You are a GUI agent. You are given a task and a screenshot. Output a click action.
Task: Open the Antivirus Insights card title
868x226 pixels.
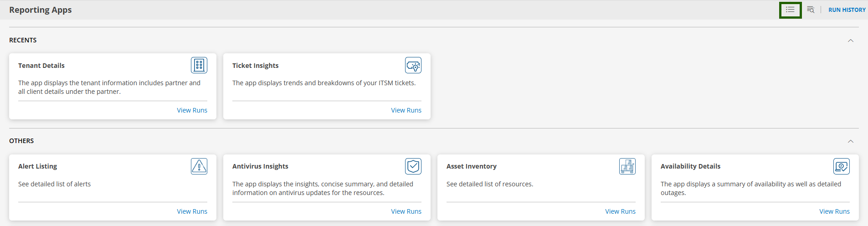[x=260, y=166]
